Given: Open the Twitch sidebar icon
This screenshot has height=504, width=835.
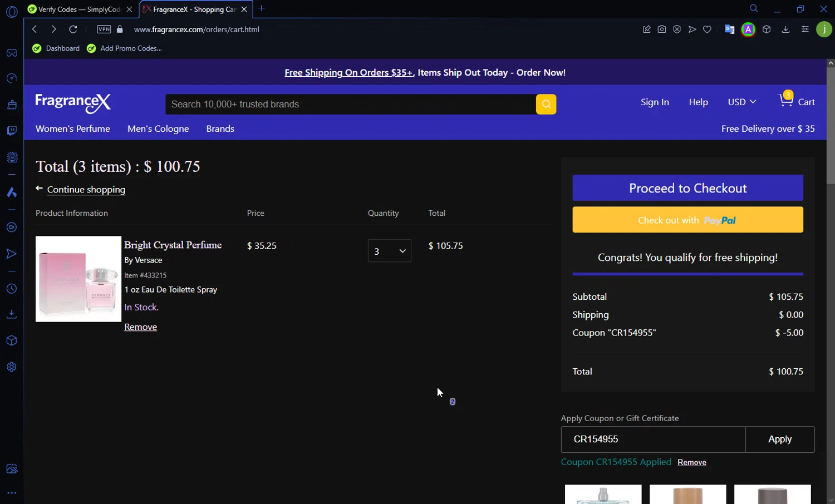Looking at the screenshot, I should 12,131.
